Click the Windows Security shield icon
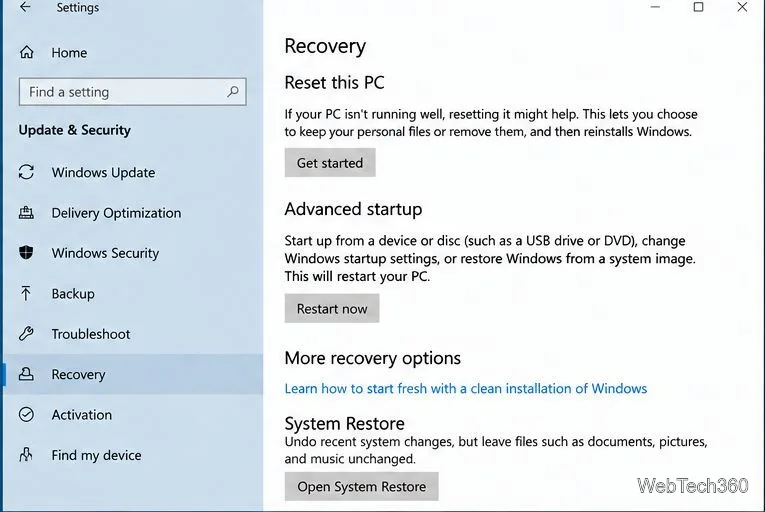This screenshot has height=512, width=765. (26, 252)
